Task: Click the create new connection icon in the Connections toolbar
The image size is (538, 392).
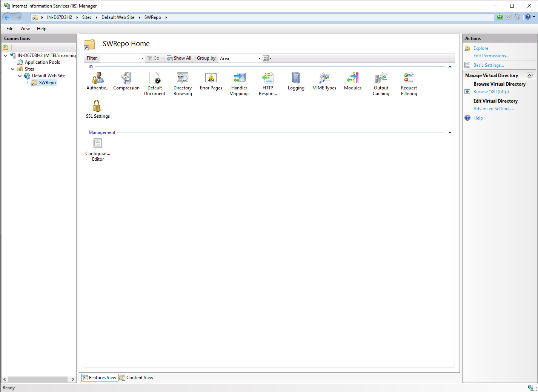Action: [5, 47]
